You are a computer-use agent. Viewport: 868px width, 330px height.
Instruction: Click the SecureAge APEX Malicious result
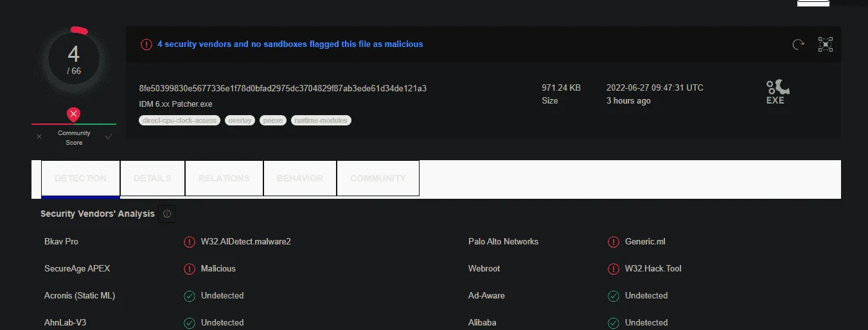point(218,269)
